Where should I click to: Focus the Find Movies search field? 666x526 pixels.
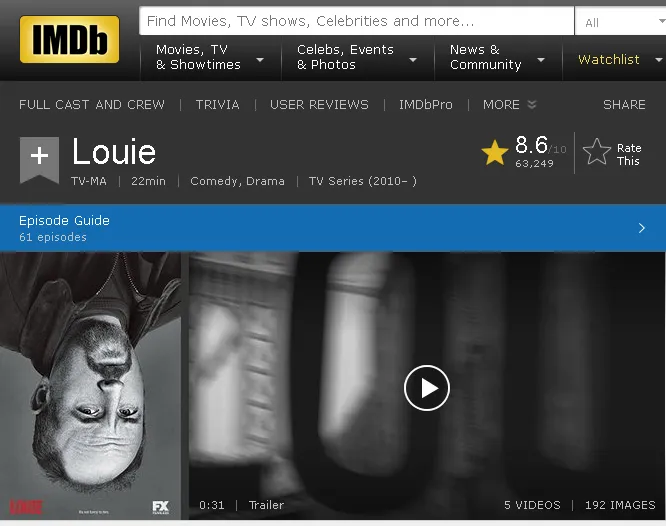tap(356, 21)
